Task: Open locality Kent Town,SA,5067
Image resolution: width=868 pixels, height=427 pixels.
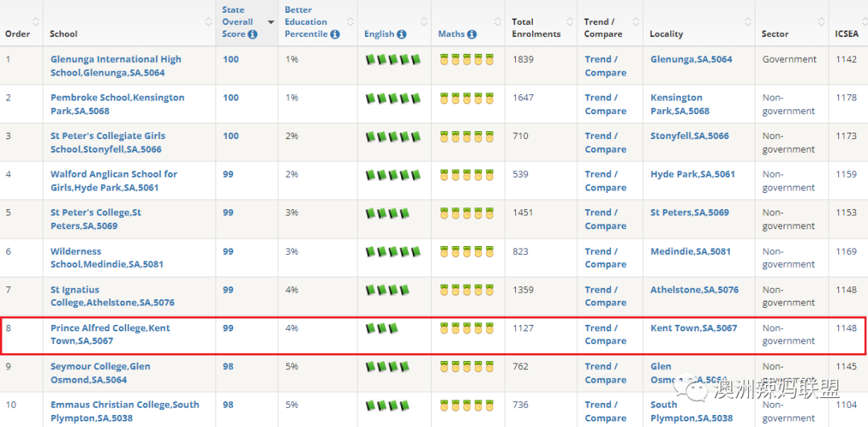Action: click(x=694, y=328)
